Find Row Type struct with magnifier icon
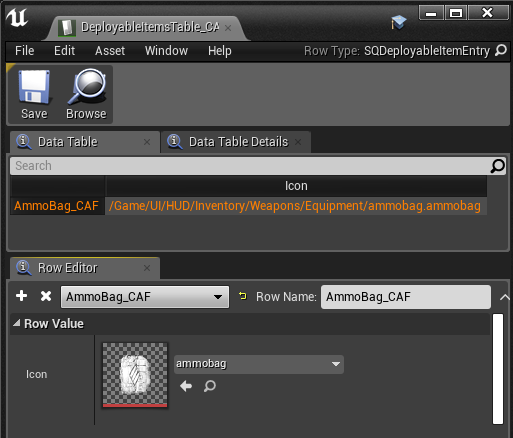 tap(501, 51)
